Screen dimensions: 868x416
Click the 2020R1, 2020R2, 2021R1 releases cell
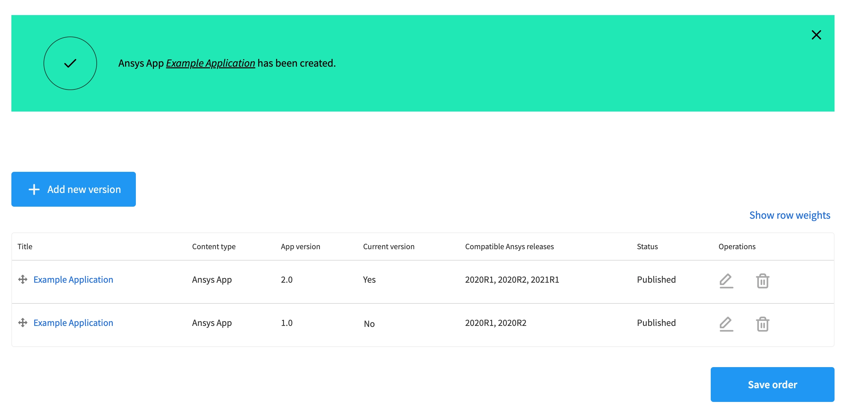click(x=512, y=279)
